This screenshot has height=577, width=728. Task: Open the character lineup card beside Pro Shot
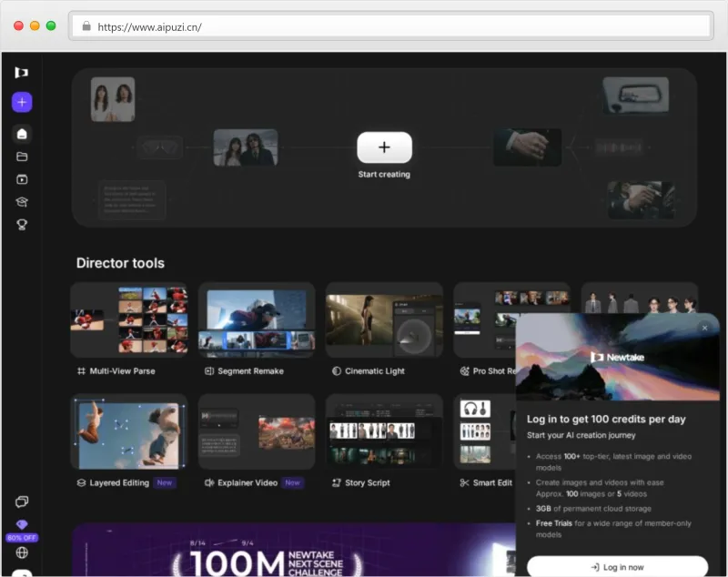tap(640, 298)
